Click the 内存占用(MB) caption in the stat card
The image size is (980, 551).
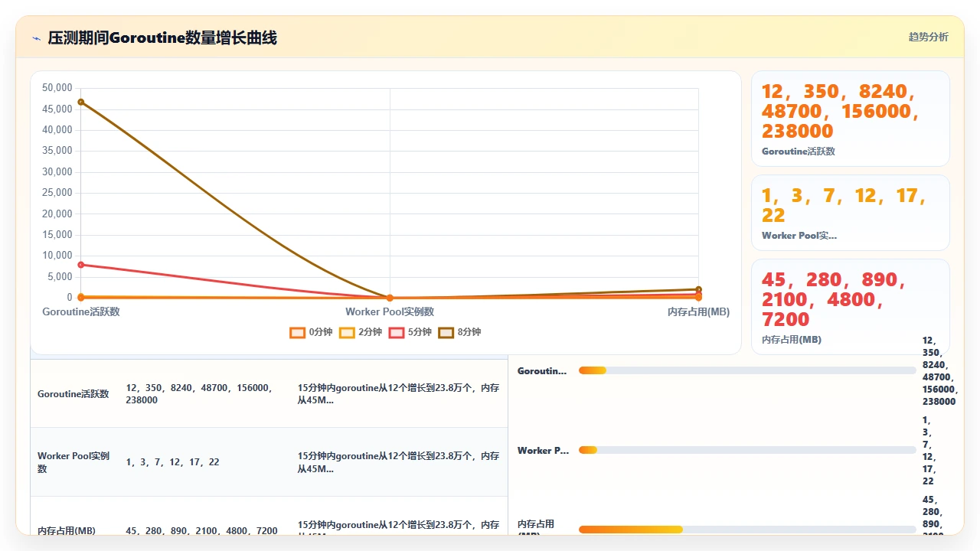(x=792, y=339)
